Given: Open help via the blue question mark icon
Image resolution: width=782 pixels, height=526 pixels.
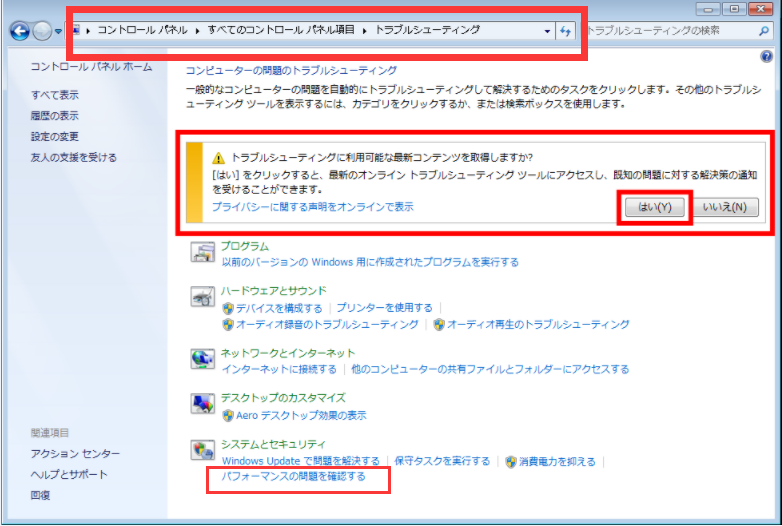Looking at the screenshot, I should pos(767,56).
